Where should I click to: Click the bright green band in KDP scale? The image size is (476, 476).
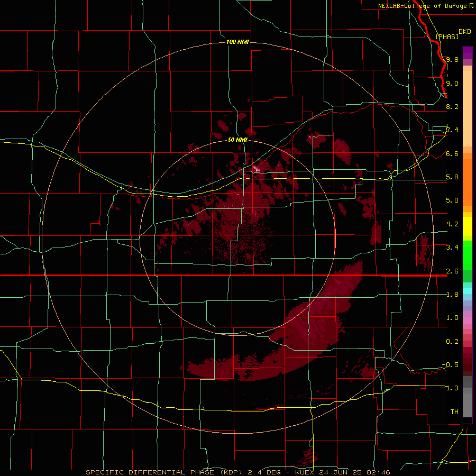(467, 255)
